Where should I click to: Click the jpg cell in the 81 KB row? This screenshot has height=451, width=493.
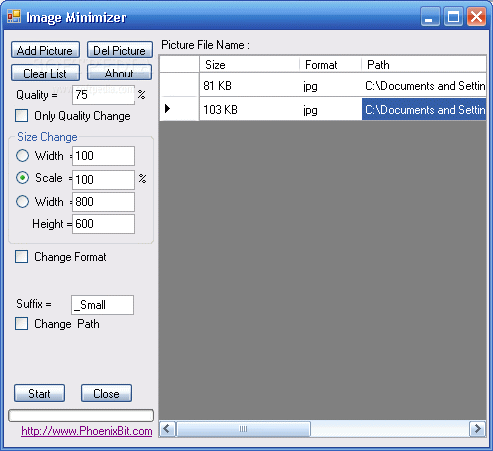330,86
